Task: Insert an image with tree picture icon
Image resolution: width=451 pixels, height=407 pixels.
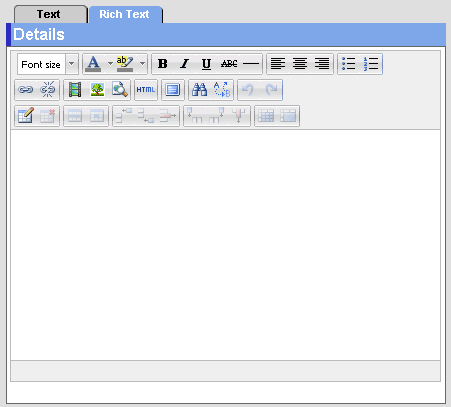Action: click(97, 90)
